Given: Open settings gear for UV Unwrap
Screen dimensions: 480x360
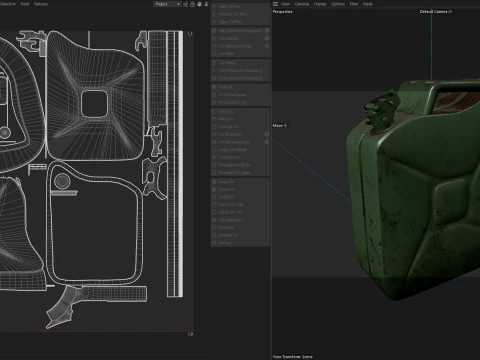Looking at the screenshot, I should coord(267,38).
